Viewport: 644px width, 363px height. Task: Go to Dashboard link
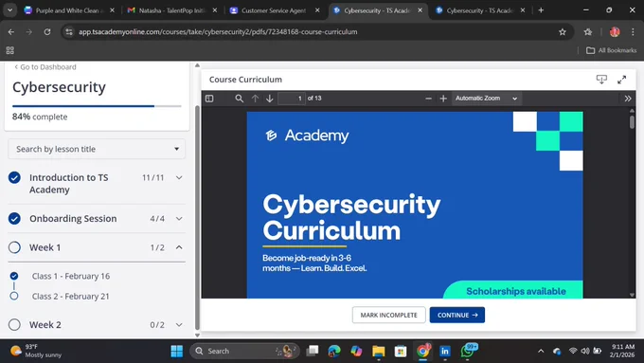tap(45, 67)
